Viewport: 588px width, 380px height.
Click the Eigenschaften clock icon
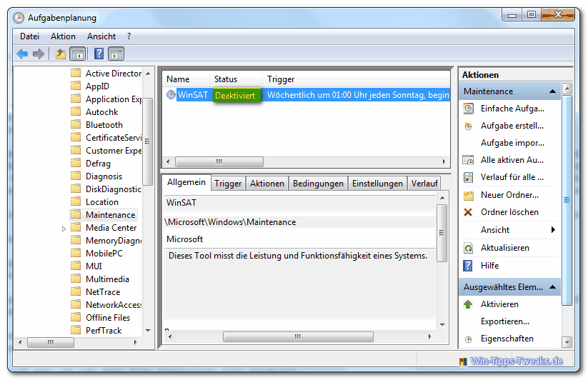[x=468, y=339]
